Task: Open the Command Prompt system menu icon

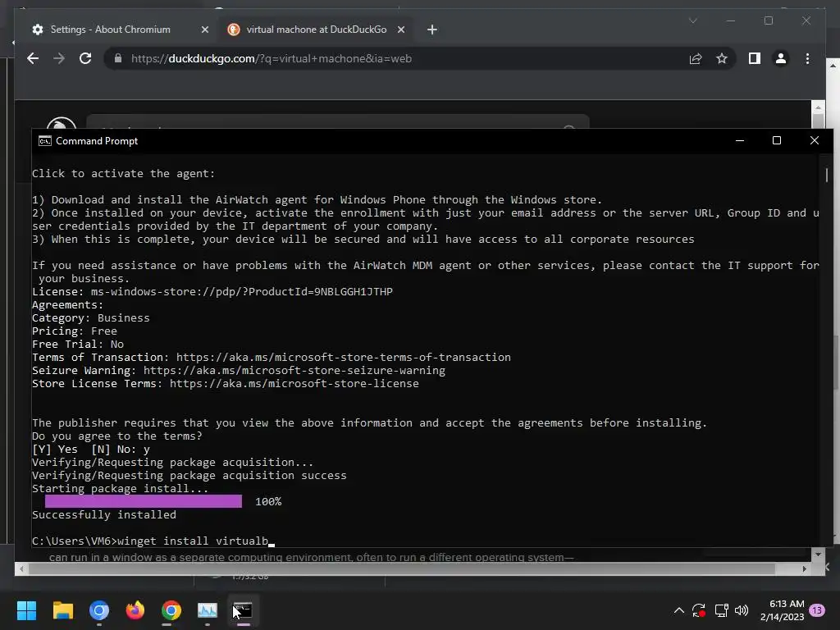Action: pos(45,141)
